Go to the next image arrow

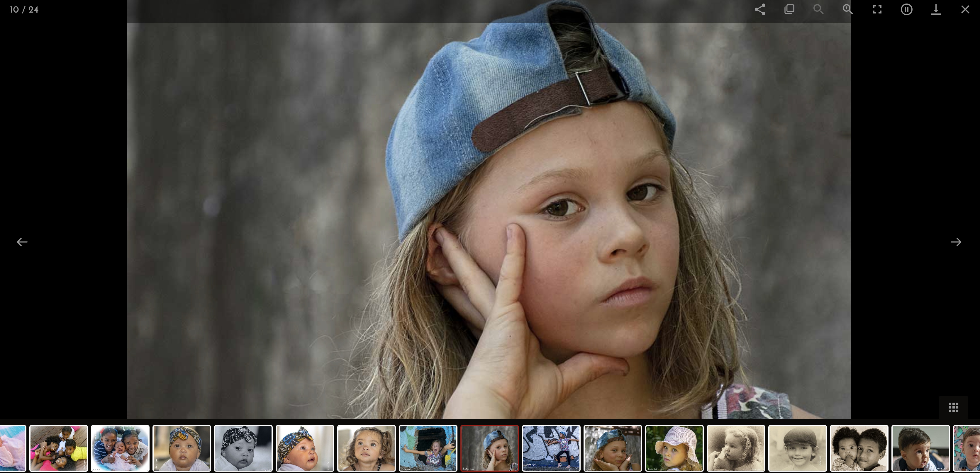(x=956, y=242)
